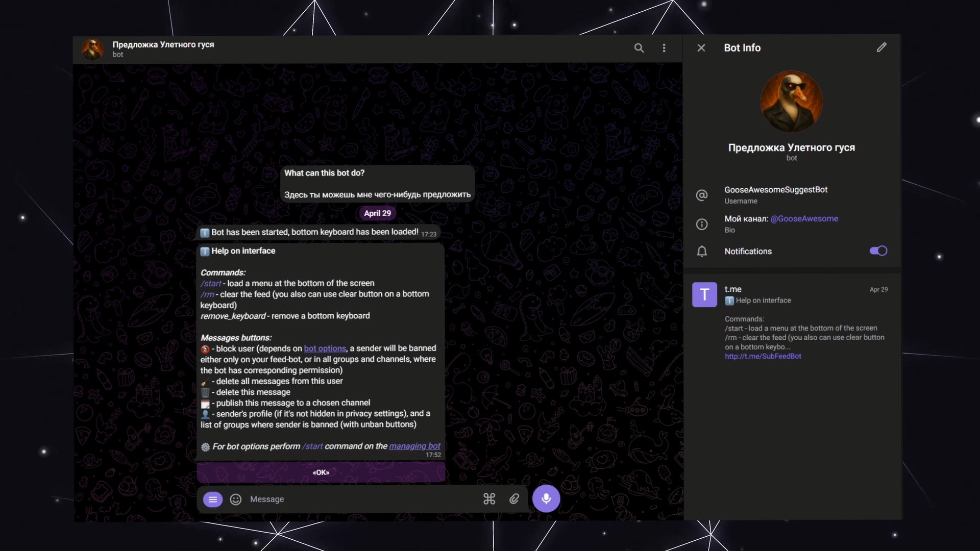Open the 'bot options' hyperlink

click(x=325, y=348)
